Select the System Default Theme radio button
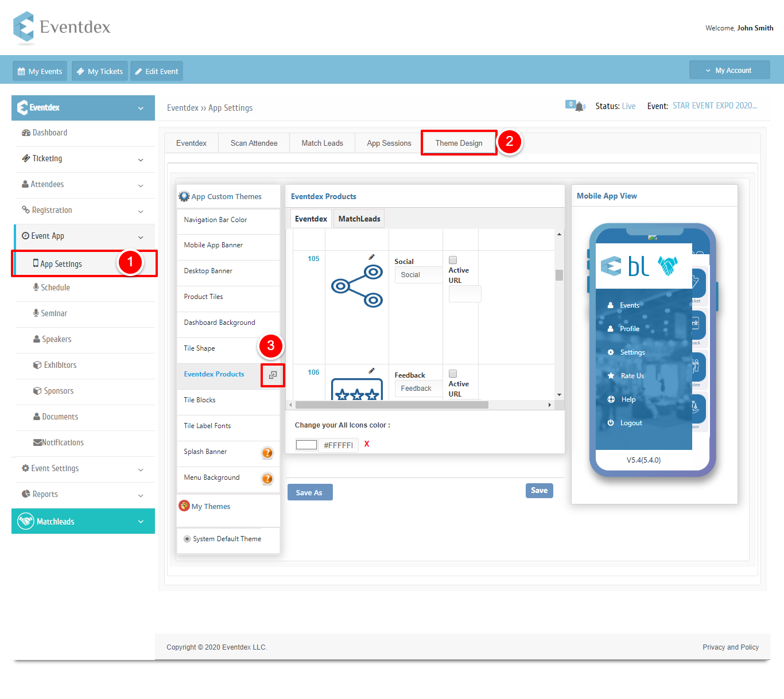Image resolution: width=784 pixels, height=699 pixels. 187,539
